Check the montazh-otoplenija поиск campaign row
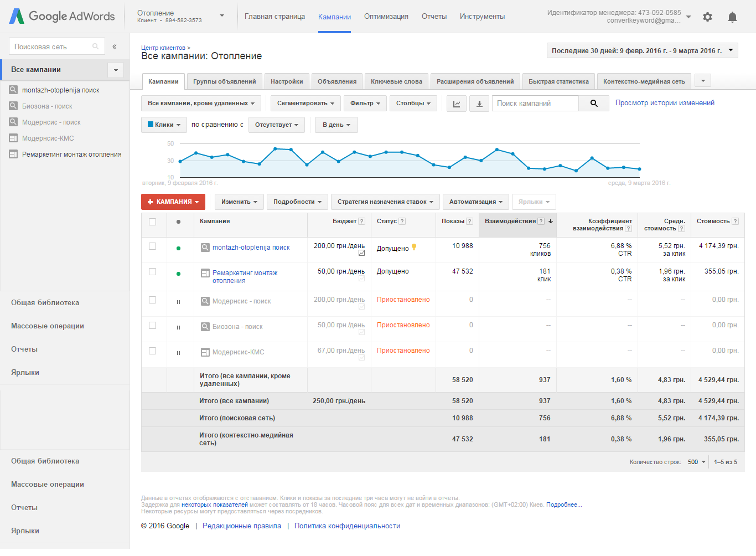The image size is (756, 556). (152, 246)
